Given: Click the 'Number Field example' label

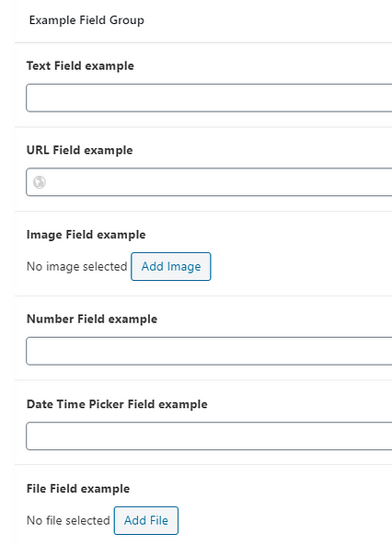Looking at the screenshot, I should pyautogui.click(x=92, y=319).
